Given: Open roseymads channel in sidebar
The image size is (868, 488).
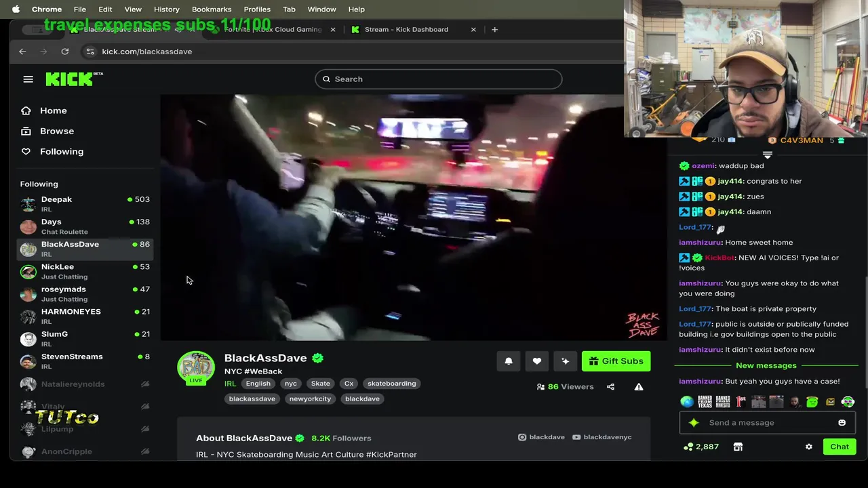Looking at the screenshot, I should [x=85, y=293].
